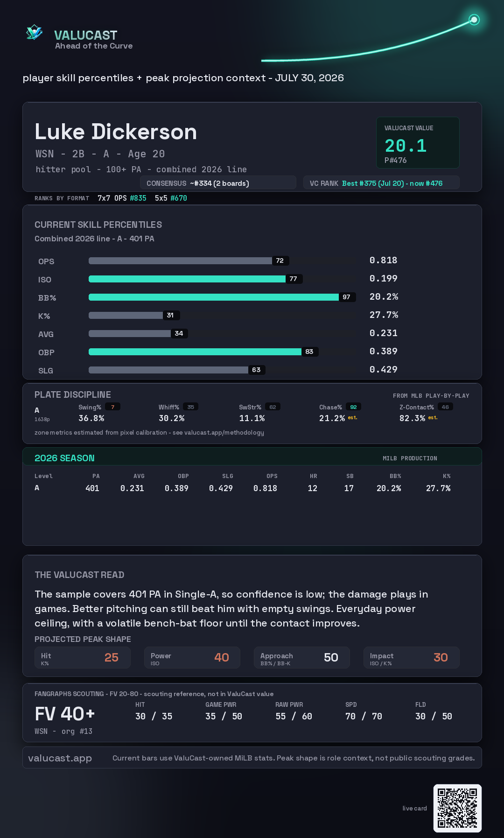Click the Power 40 peak tile
This screenshot has width=504, height=838.
pos(192,657)
